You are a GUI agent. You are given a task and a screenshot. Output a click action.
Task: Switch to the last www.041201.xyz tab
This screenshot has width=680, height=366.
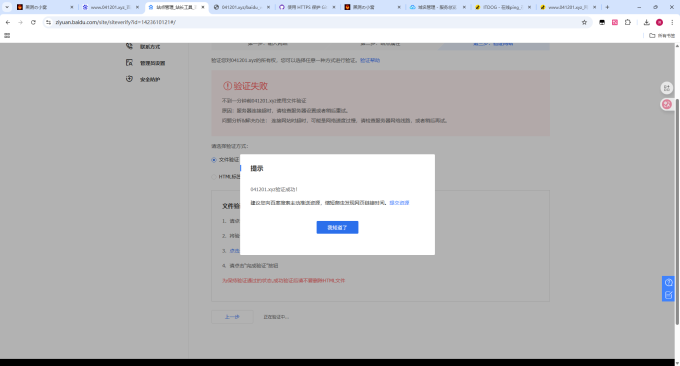click(x=568, y=7)
